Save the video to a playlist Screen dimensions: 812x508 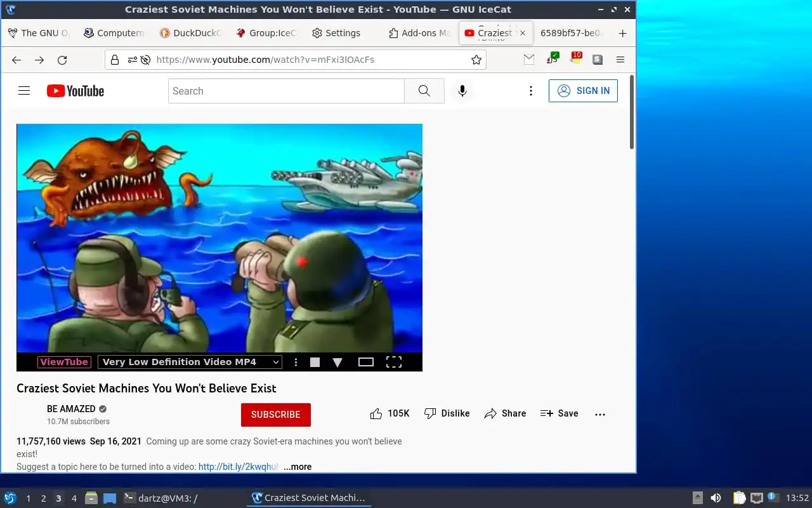(559, 413)
